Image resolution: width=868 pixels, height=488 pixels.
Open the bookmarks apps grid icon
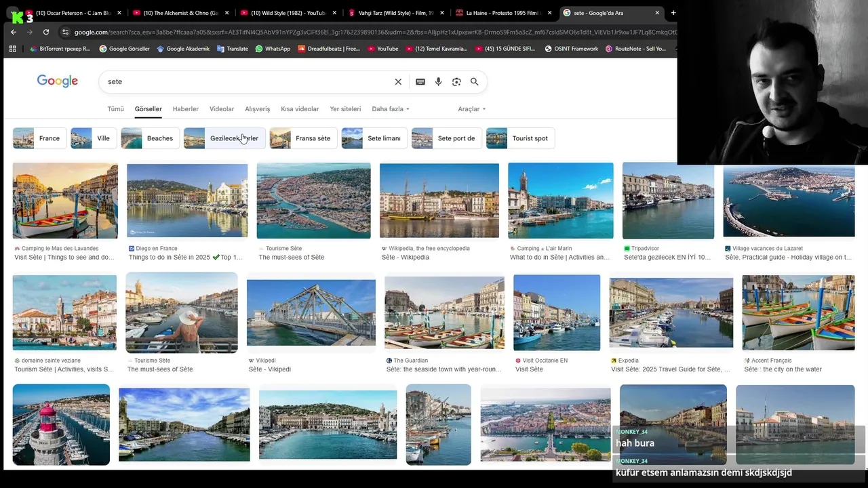[x=12, y=49]
